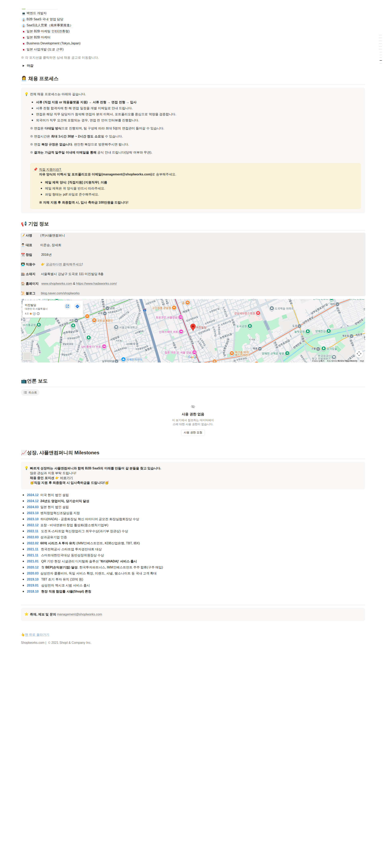Click 도곡 subway station marker
Viewport: 386px width, 868px height.
pos(299,326)
